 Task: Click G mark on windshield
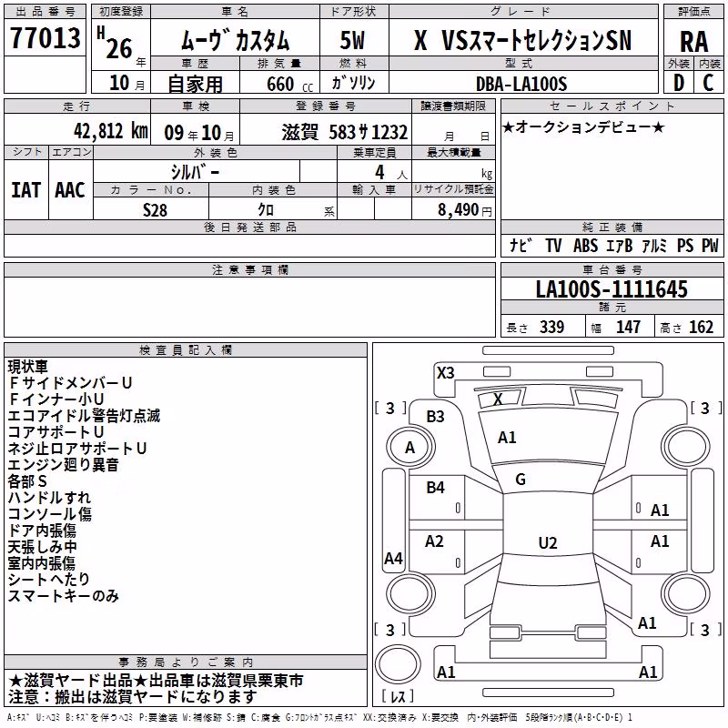pyautogui.click(x=521, y=480)
